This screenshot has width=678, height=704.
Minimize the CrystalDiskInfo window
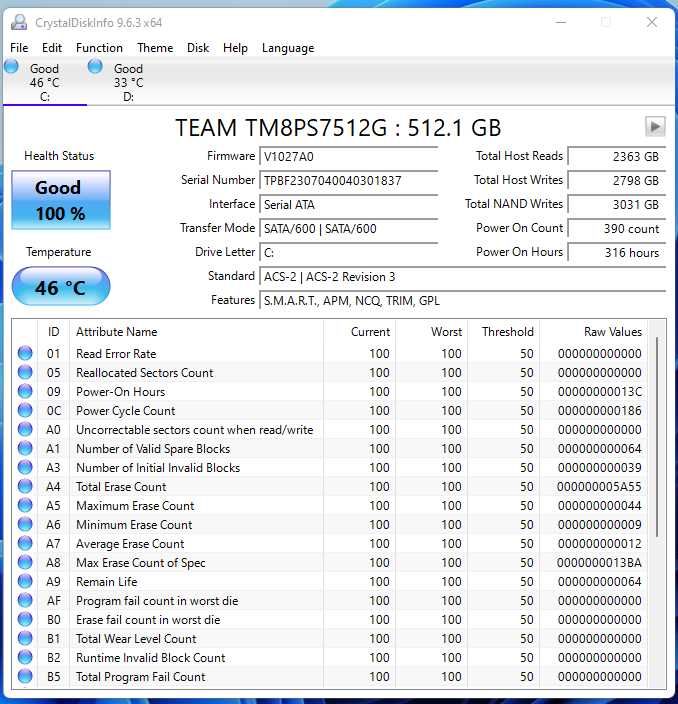point(561,22)
